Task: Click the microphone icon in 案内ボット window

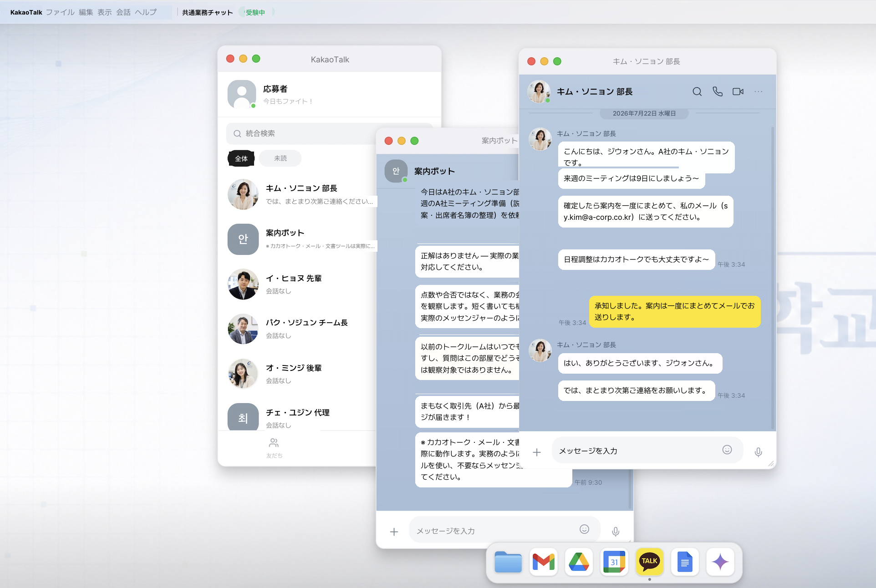Action: [x=616, y=532]
